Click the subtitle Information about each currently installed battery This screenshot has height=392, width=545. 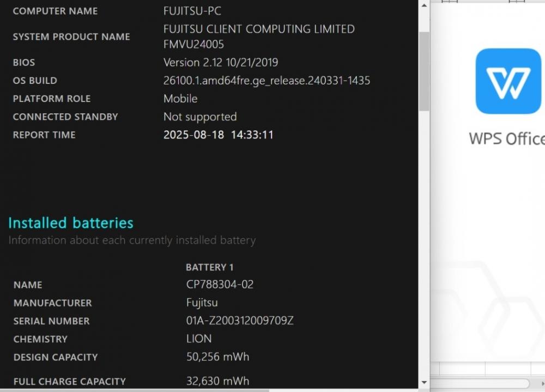click(x=132, y=240)
